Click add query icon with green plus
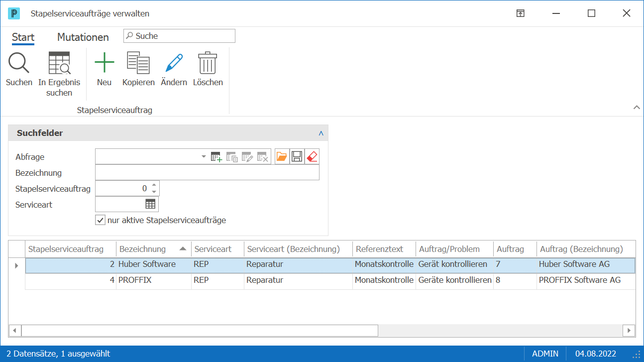The height and width of the screenshot is (362, 644). (x=216, y=157)
